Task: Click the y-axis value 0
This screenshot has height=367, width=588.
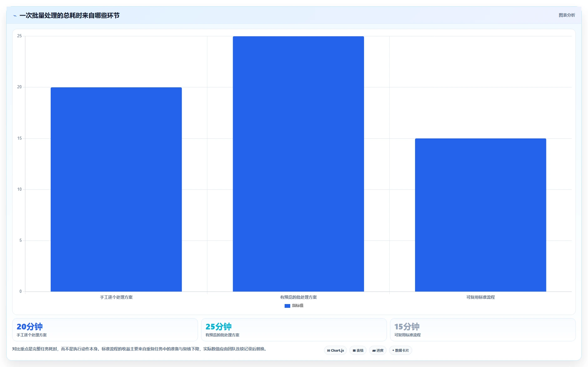Action: [x=21, y=292]
